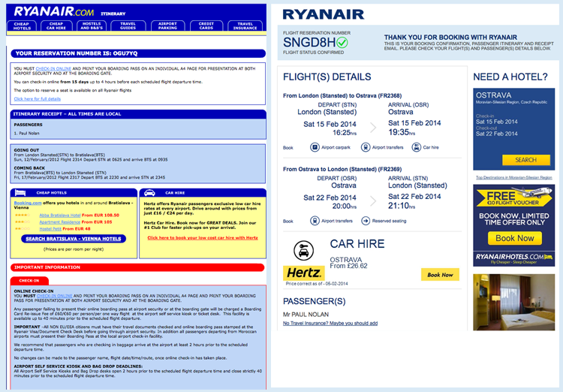Viewport: 563px width, 392px height.
Task: Click the Ryanair.com logo in old itinerary
Action: [x=54, y=12]
